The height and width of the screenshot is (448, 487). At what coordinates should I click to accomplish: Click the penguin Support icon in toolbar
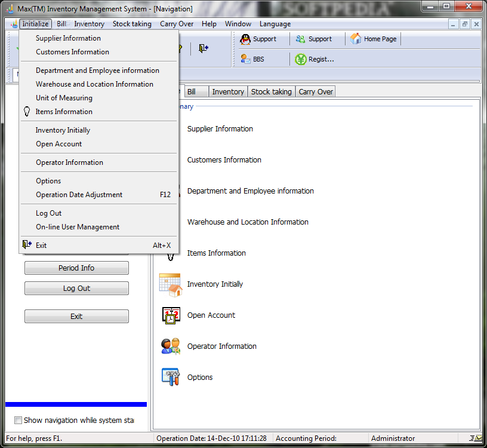(x=245, y=39)
